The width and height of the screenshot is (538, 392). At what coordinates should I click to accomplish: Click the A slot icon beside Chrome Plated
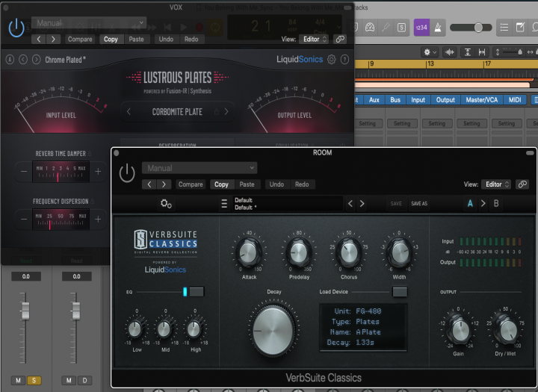pos(10,60)
